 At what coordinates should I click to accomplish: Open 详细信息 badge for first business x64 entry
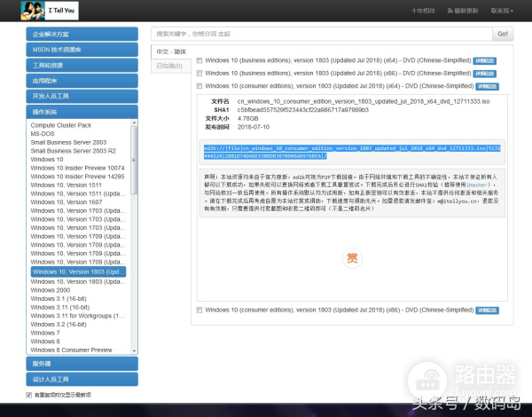pos(485,60)
